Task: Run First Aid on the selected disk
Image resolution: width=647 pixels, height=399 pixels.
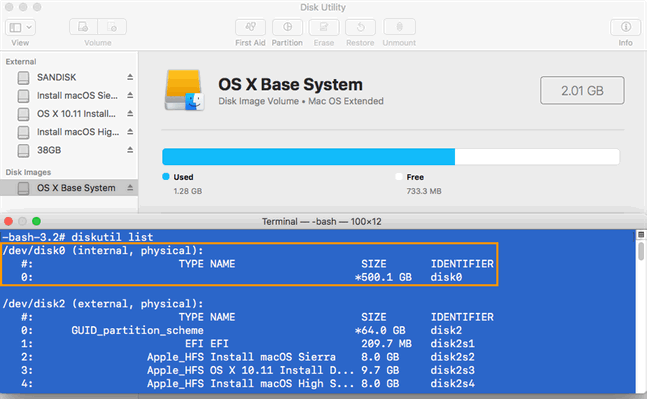Action: click(250, 27)
